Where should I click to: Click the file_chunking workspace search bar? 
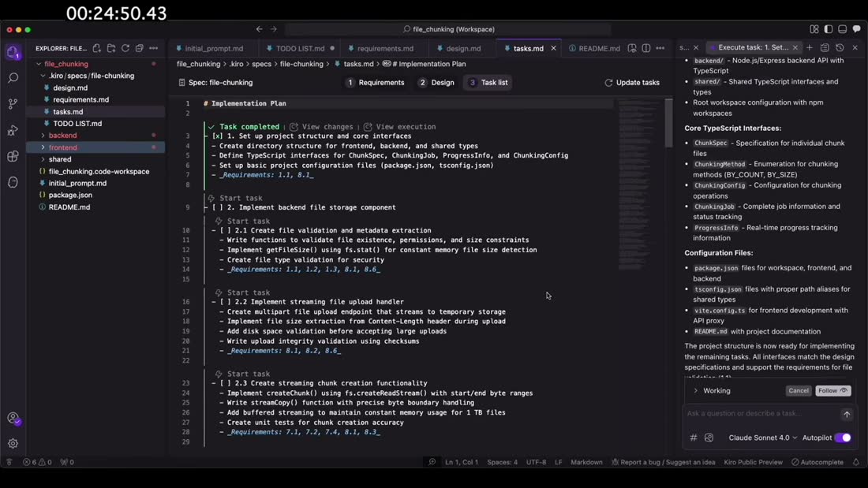(448, 28)
